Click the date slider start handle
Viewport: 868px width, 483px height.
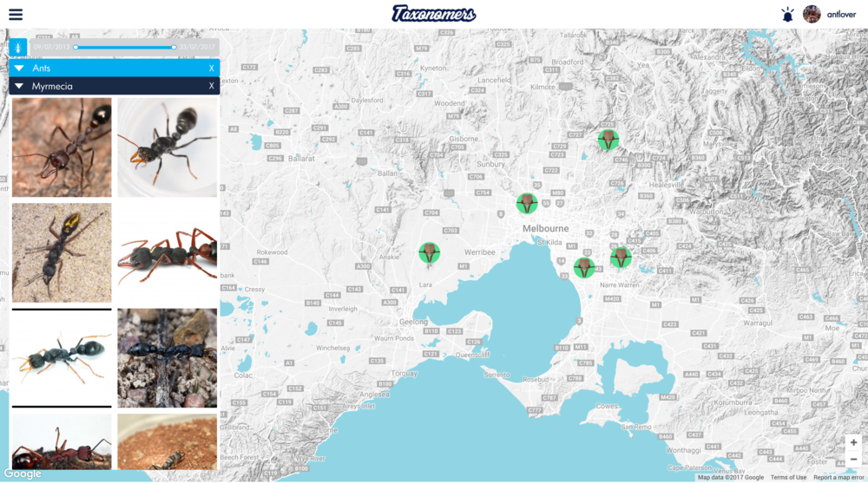(76, 47)
